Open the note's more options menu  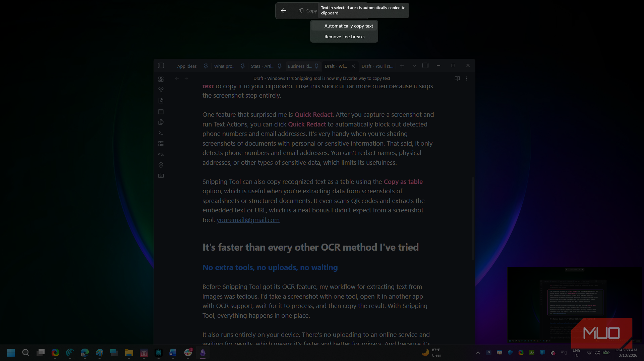click(467, 79)
